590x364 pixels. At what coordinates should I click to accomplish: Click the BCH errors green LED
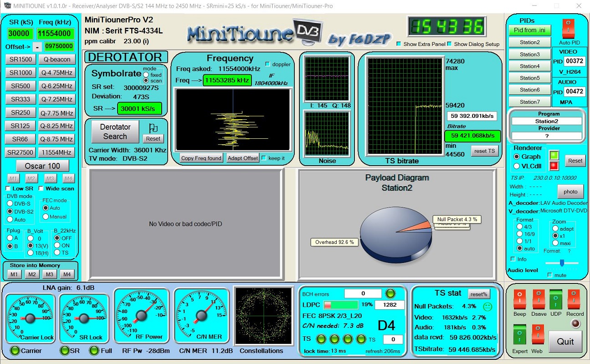390,293
